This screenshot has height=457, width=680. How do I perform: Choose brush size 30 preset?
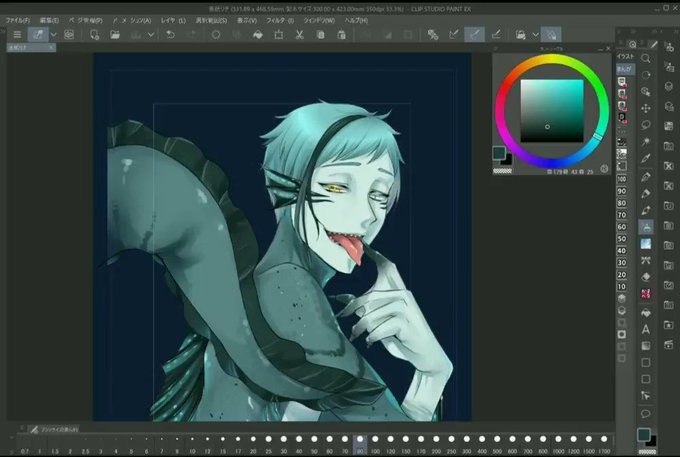pos(283,444)
